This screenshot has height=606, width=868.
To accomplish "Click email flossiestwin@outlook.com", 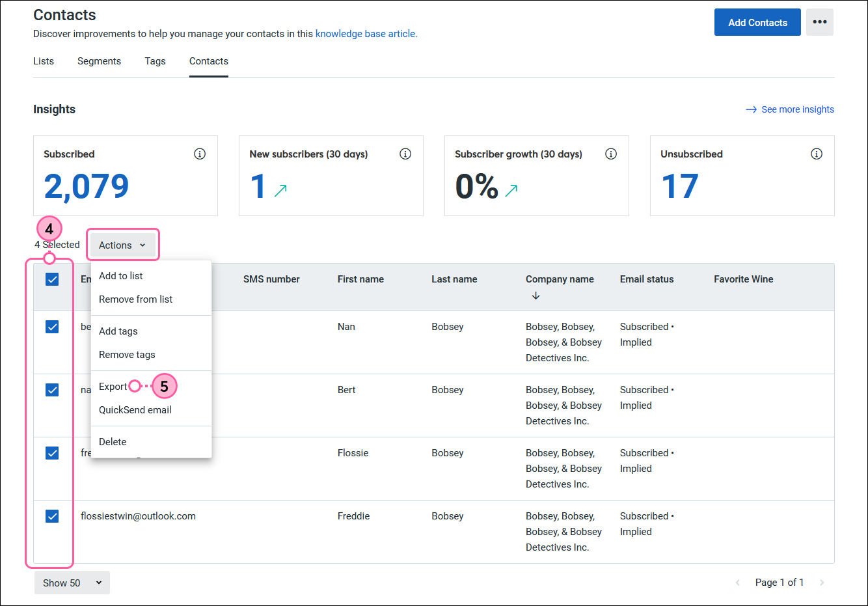I will click(138, 516).
